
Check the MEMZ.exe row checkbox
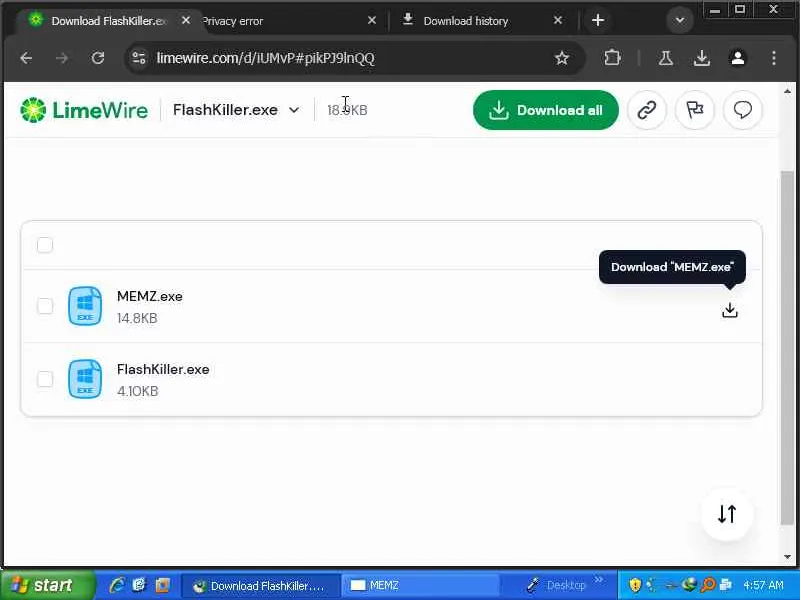coord(45,306)
